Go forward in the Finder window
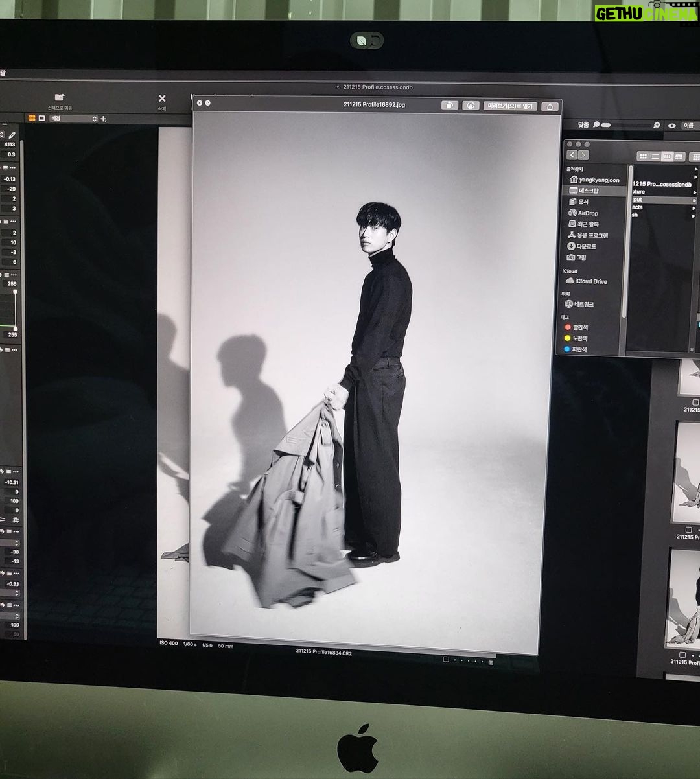This screenshot has height=779, width=700. (x=583, y=155)
